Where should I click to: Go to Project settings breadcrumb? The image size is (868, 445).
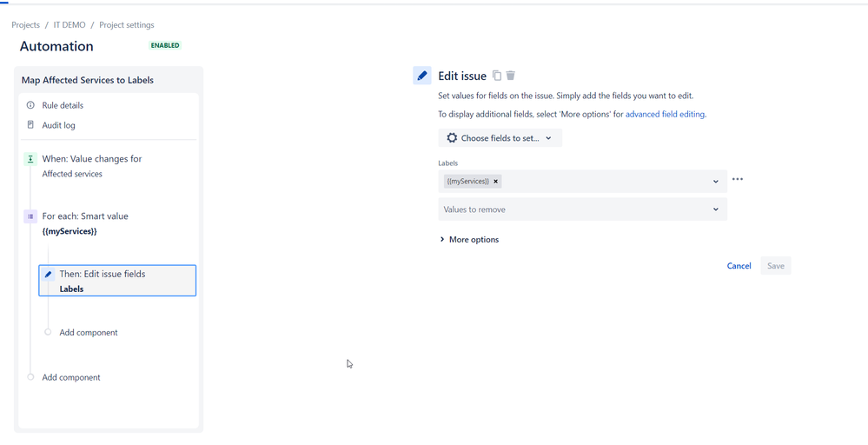127,25
